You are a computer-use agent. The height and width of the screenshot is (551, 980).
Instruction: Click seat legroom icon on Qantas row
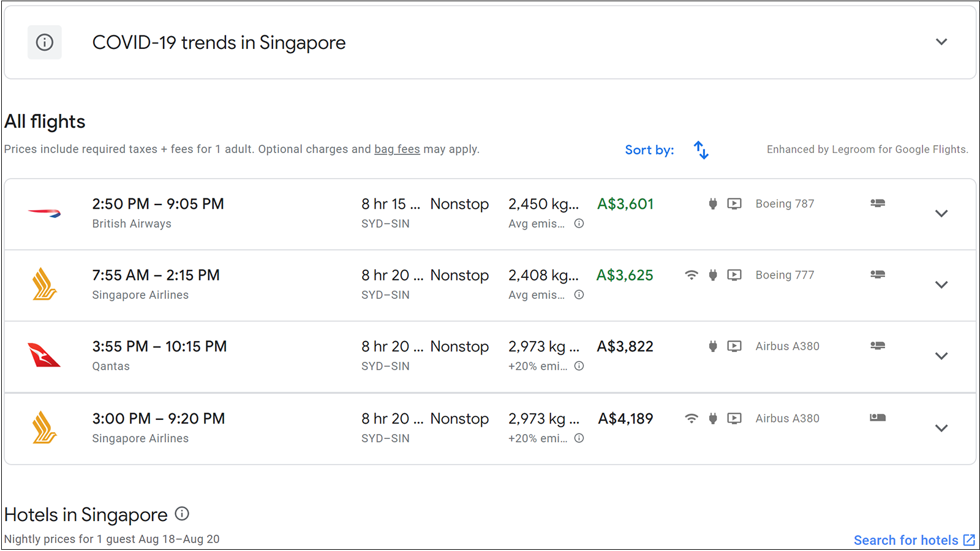(x=878, y=345)
